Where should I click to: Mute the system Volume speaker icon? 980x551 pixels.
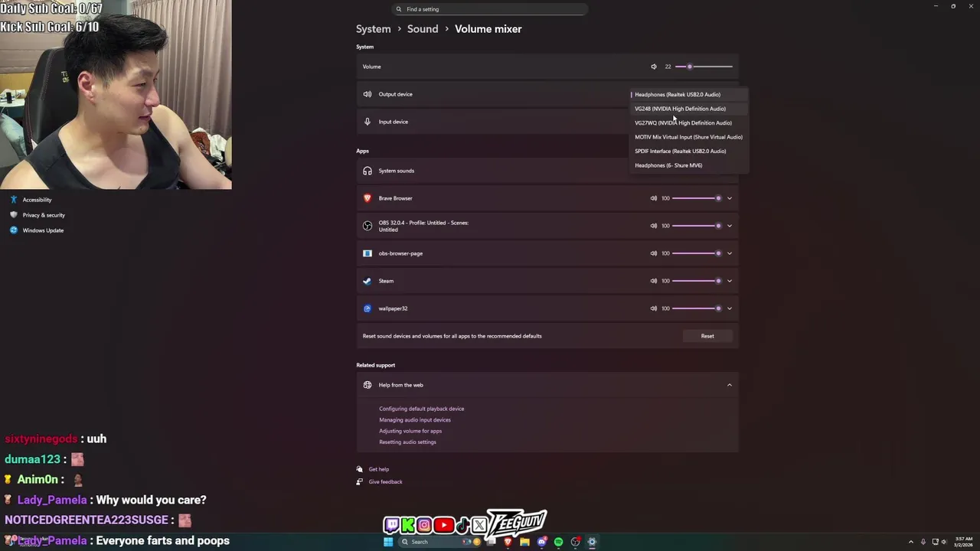[x=654, y=67]
